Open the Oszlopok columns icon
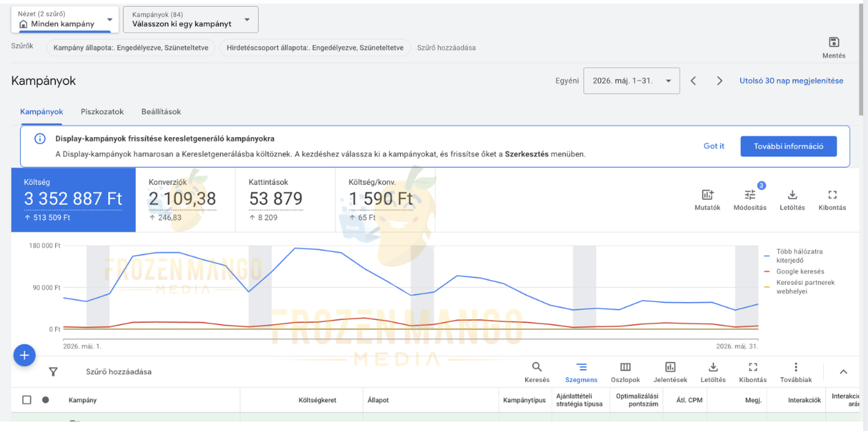The image size is (868, 431). click(625, 368)
